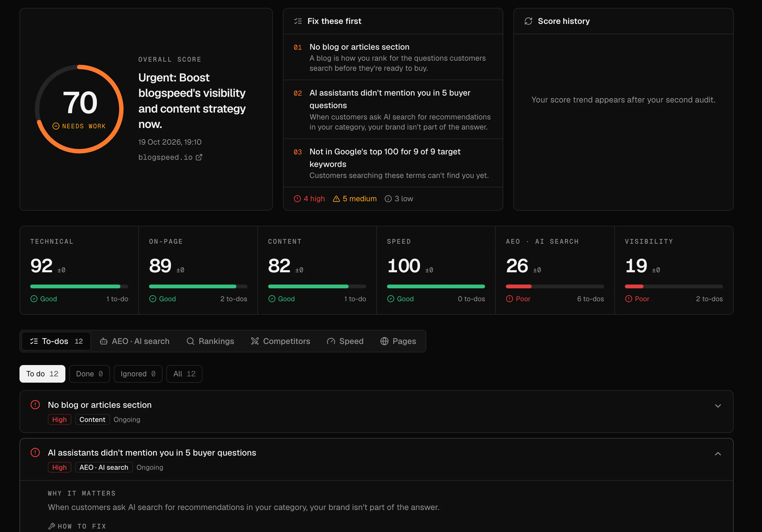Open the Competitors tab

pos(280,341)
